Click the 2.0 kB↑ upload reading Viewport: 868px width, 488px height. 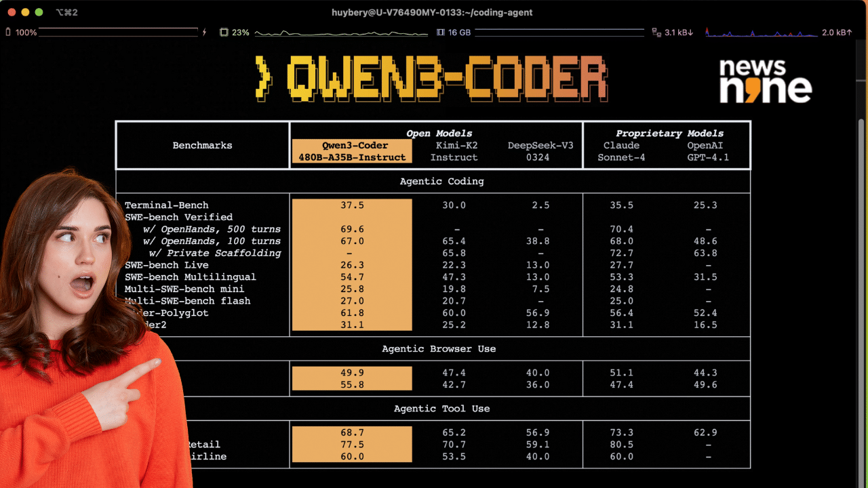(x=837, y=32)
